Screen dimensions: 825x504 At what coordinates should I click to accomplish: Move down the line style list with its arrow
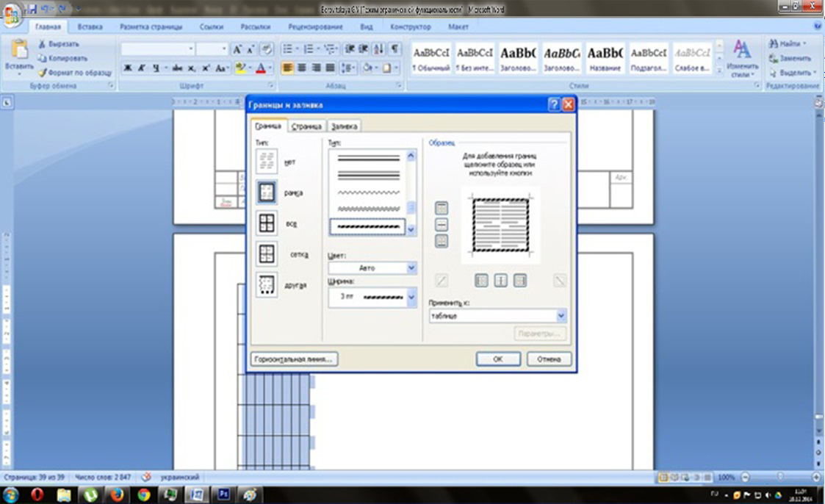click(x=411, y=229)
